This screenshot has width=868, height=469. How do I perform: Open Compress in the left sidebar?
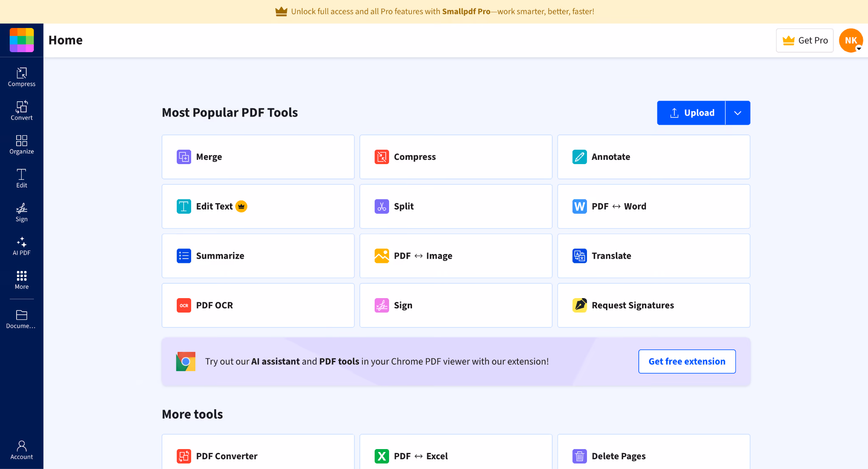tap(22, 77)
